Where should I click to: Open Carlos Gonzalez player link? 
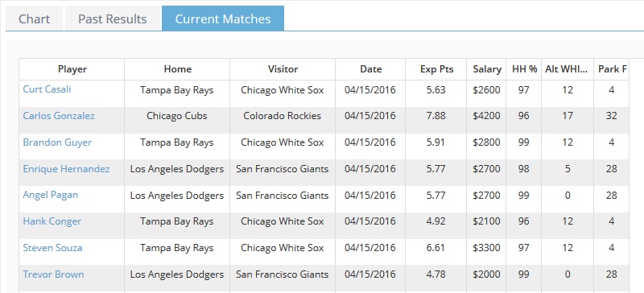[59, 115]
